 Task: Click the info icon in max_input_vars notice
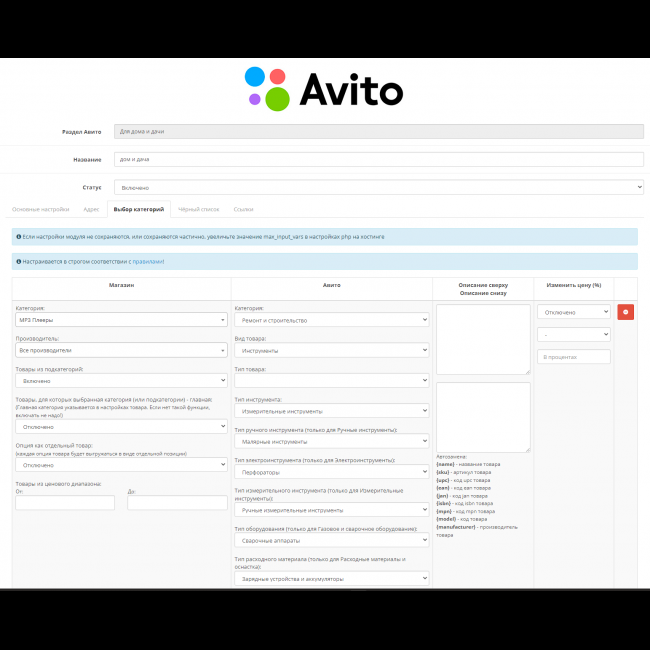coord(19,237)
